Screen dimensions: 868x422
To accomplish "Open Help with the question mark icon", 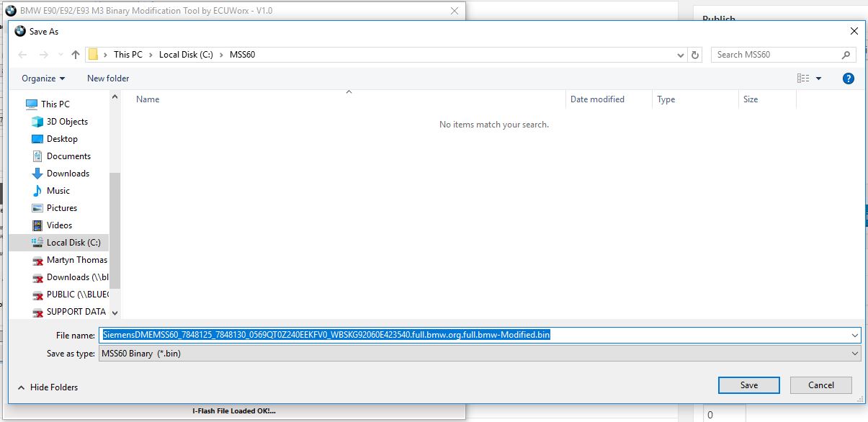I will (x=849, y=78).
